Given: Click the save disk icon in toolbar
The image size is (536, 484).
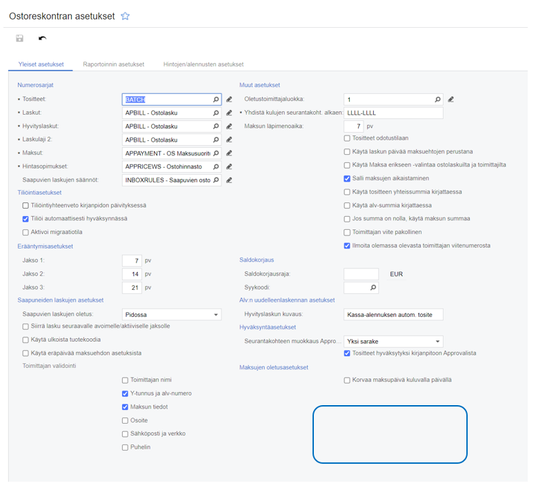Looking at the screenshot, I should [x=19, y=38].
